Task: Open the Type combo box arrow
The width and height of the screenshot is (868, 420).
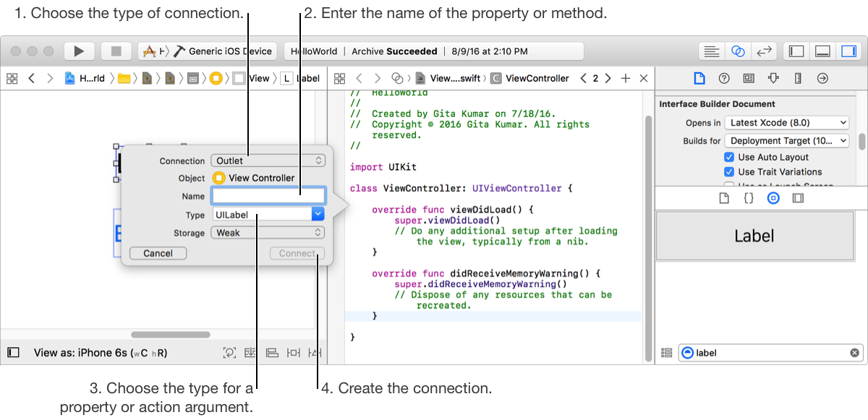Action: pyautogui.click(x=318, y=214)
